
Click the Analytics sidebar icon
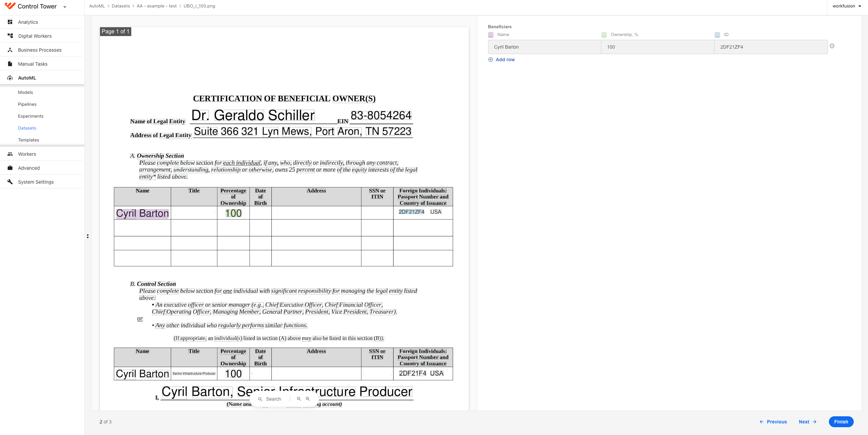10,22
